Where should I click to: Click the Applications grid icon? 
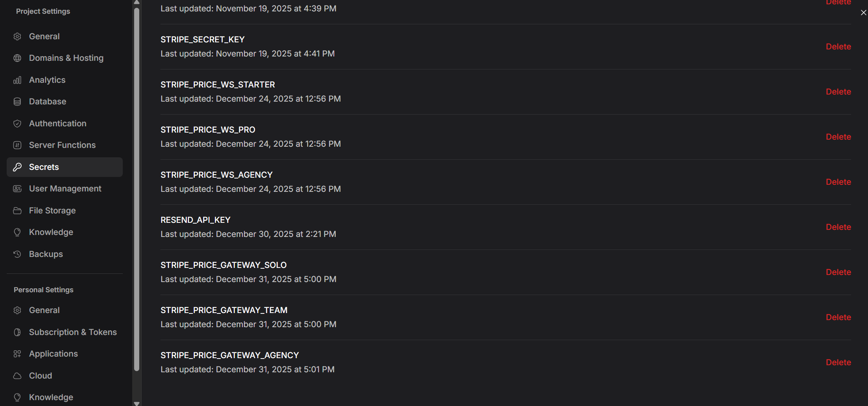(x=17, y=354)
